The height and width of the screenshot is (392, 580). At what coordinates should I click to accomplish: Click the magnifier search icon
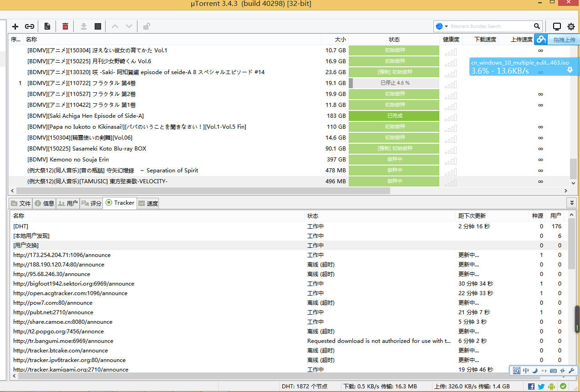click(537, 26)
